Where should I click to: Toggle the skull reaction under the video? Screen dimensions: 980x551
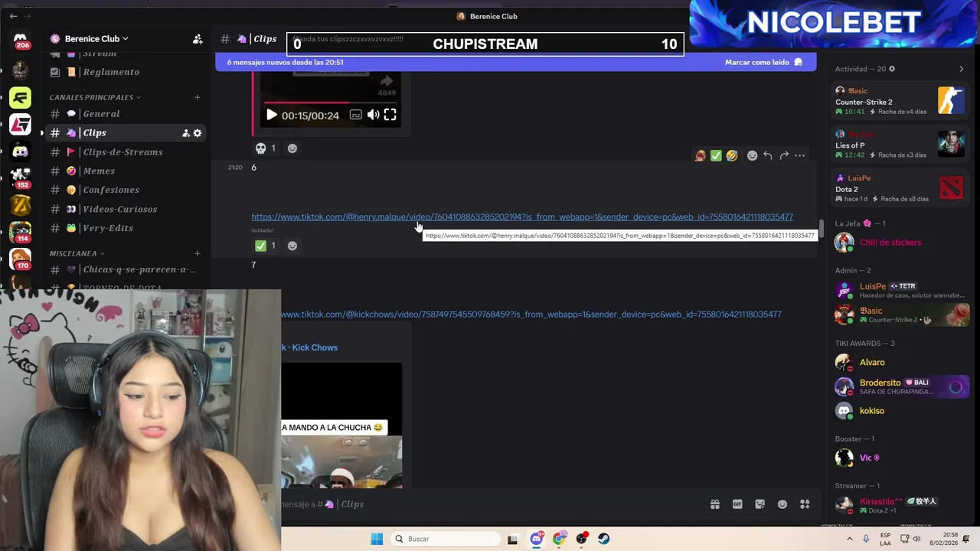coord(266,148)
